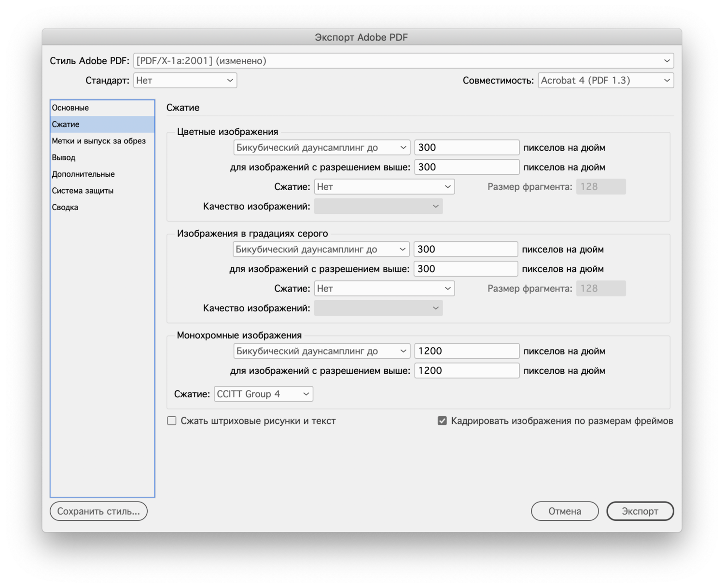724x588 pixels.
Task: Click color images Размер фрагмента field
Action: tap(601, 187)
